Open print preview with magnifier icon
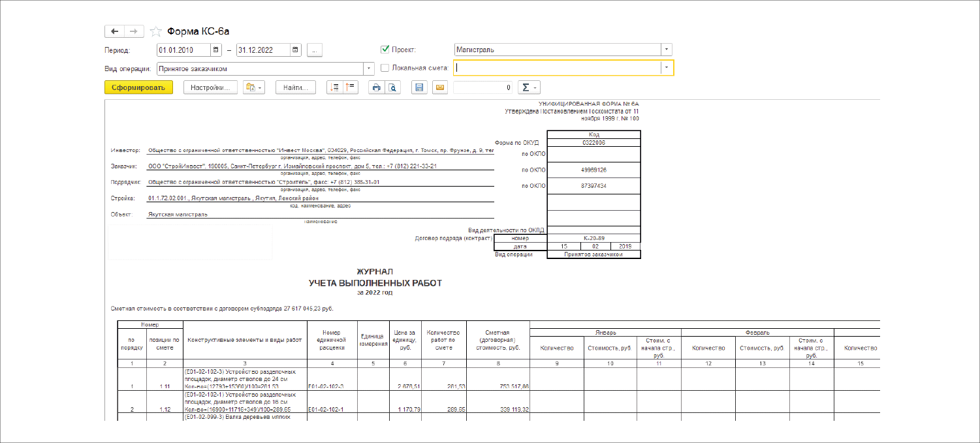The image size is (980, 443). 392,87
